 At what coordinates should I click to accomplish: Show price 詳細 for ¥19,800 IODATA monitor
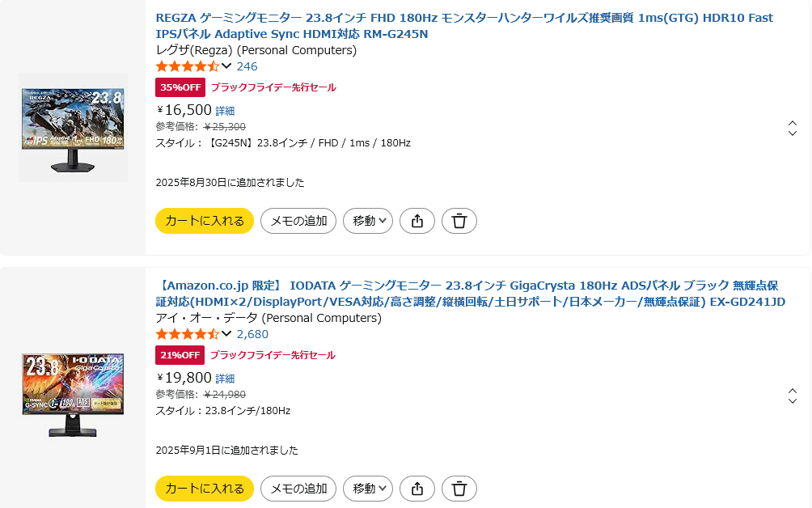pyautogui.click(x=225, y=379)
